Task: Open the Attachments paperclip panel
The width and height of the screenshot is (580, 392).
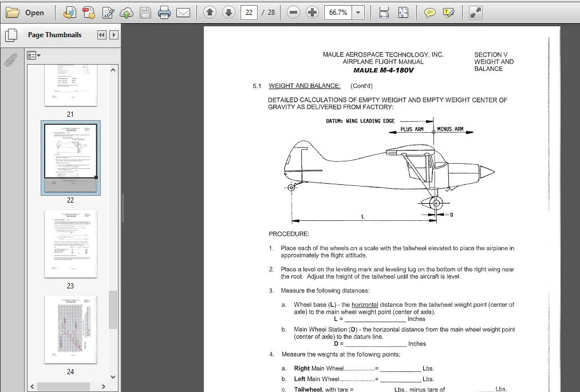Action: click(11, 59)
